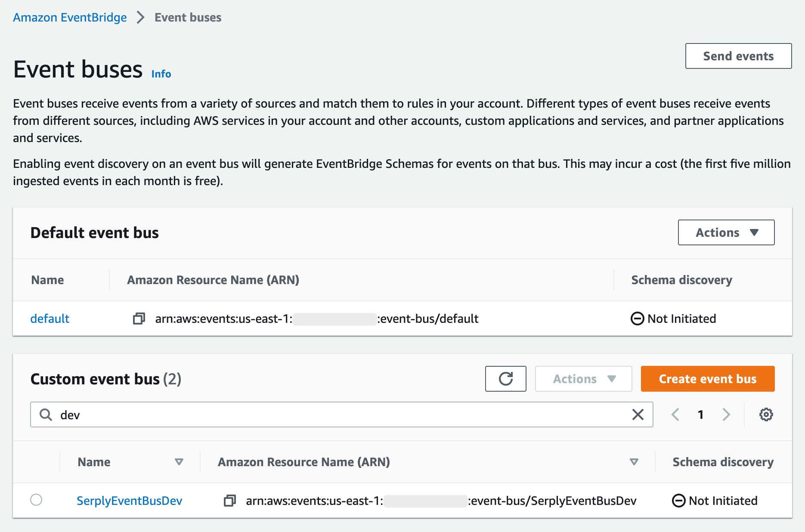Screen dimensions: 805x532
Task: Copy the default event bus ARN
Action: [139, 319]
